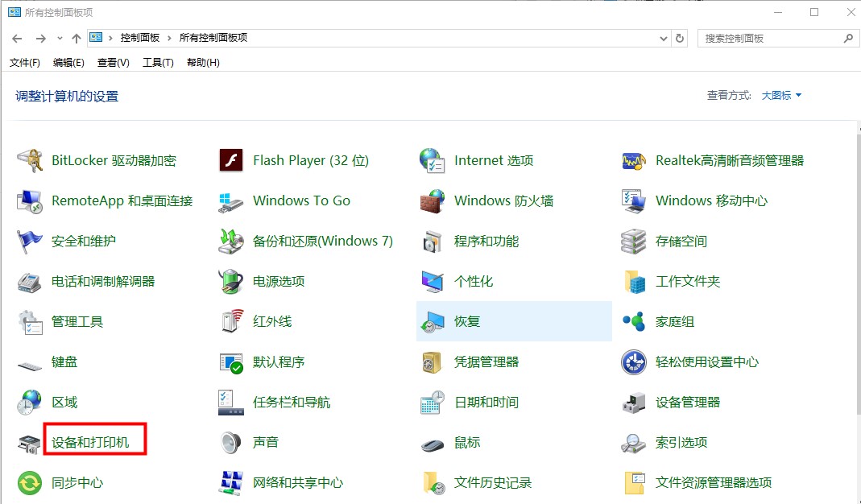Open 电话和调制解调器 icon
This screenshot has width=861, height=504.
tap(30, 282)
